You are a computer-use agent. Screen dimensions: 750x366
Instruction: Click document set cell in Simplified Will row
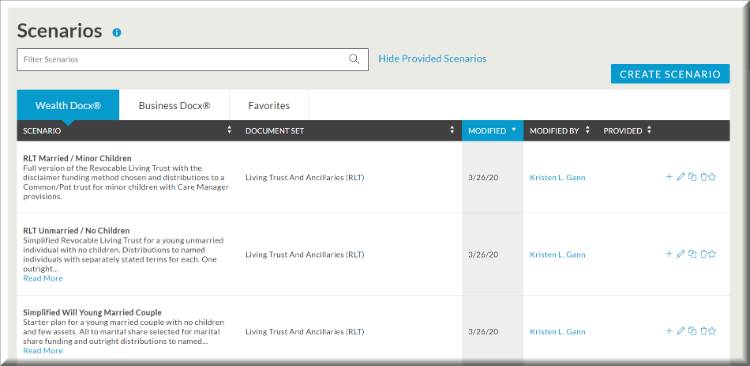coord(305,332)
